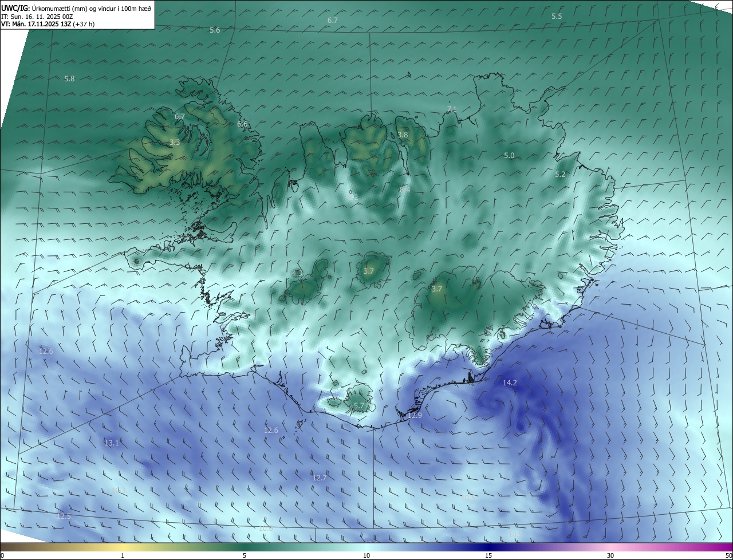
Task: Click the '5.5' value label
Action: pyautogui.click(x=557, y=16)
